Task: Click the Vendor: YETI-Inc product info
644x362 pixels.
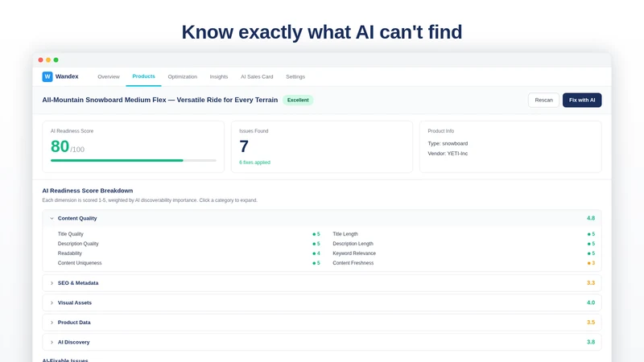Action: (x=448, y=154)
